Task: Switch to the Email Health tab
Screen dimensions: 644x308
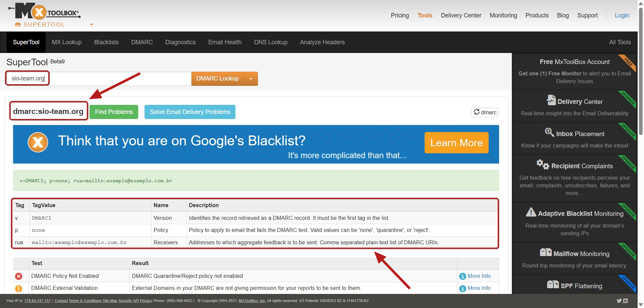Action: pos(225,42)
